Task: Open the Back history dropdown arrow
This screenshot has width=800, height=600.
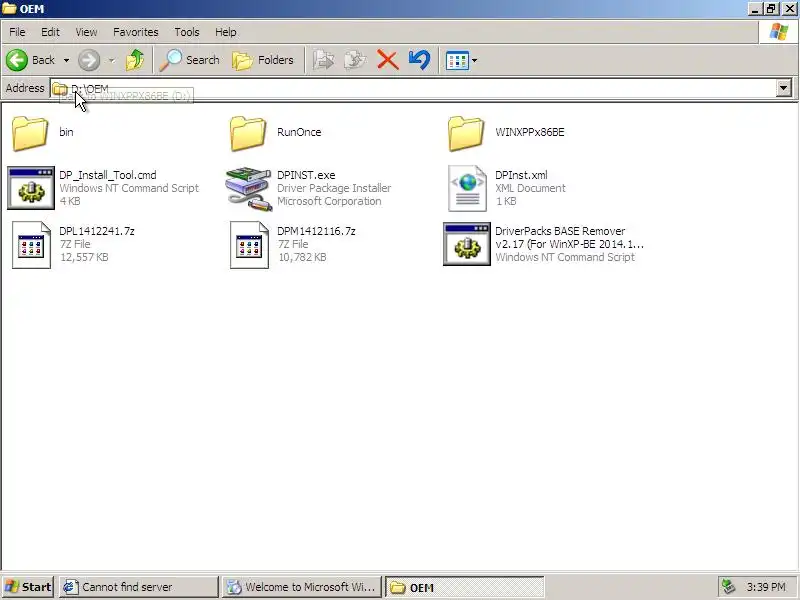Action: (66, 60)
